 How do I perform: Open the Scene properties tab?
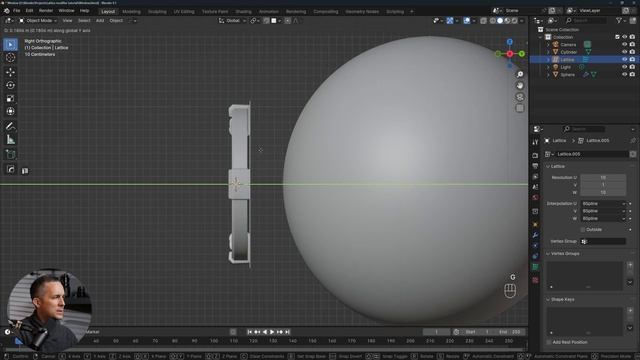click(535, 187)
